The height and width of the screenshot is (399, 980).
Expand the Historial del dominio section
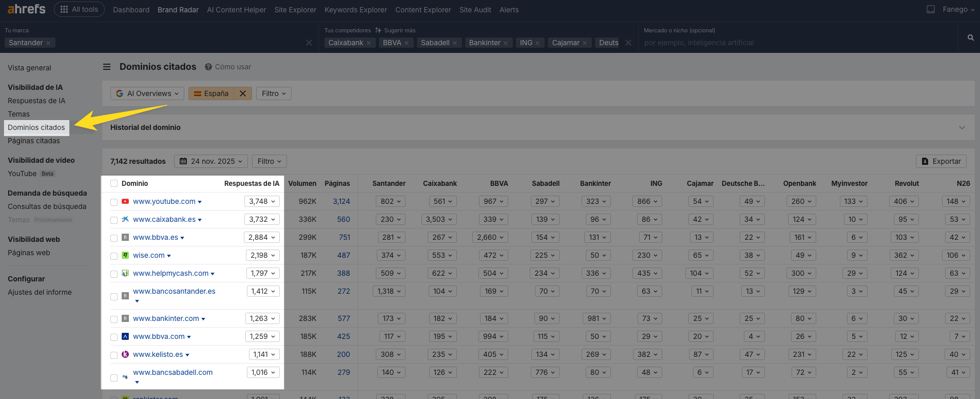click(962, 127)
